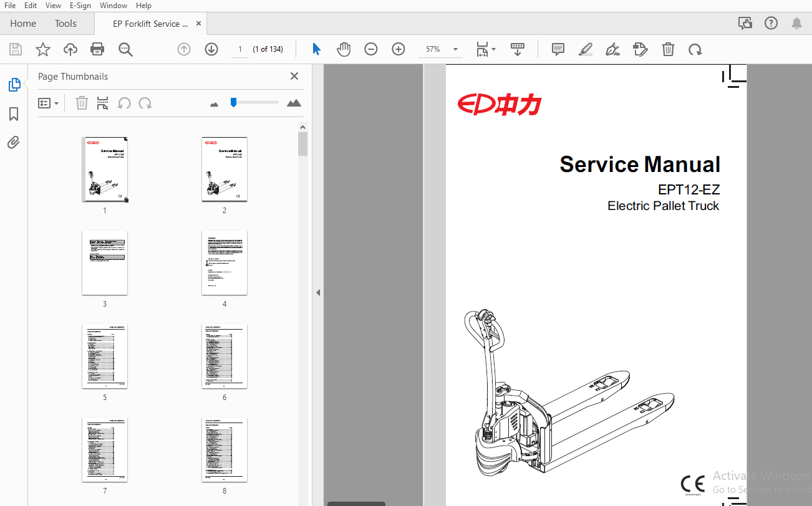This screenshot has height=506, width=812.
Task: Select page 6 thumbnail
Action: pos(225,356)
